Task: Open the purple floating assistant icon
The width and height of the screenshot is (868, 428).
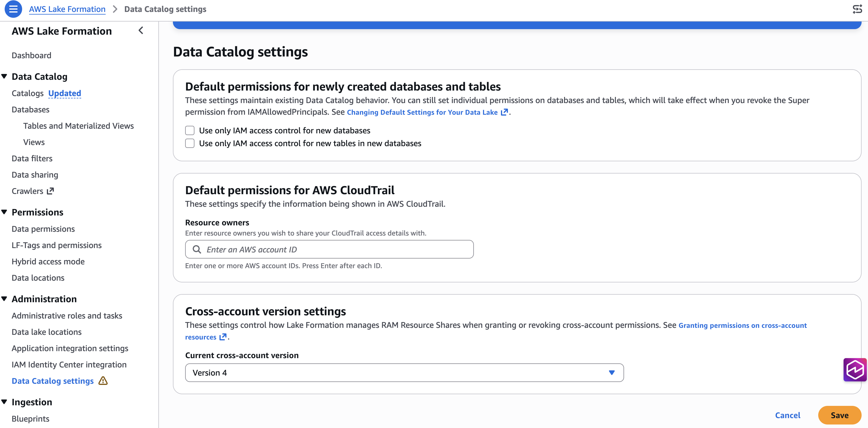Action: (855, 370)
